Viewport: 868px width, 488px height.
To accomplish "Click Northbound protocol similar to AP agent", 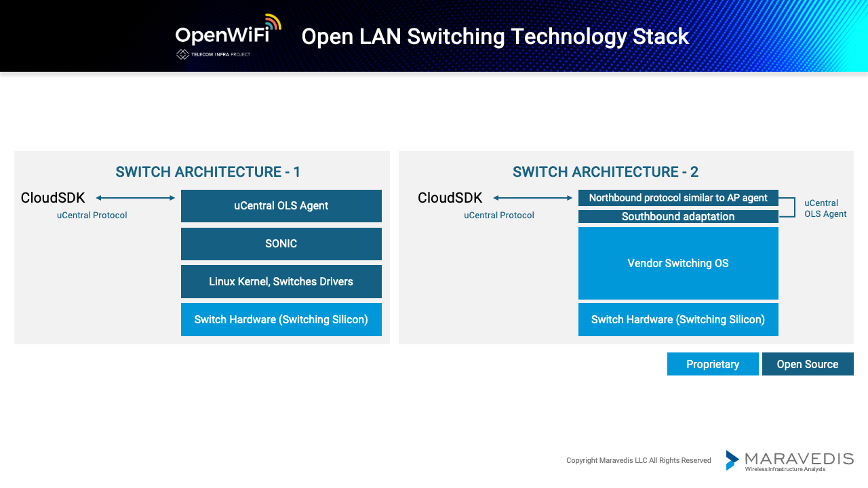I will point(678,198).
